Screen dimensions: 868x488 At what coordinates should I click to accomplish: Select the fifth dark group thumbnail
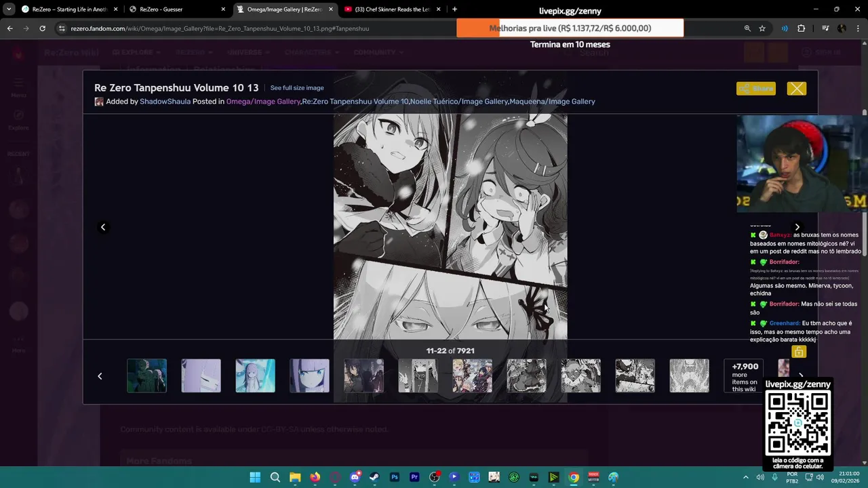click(x=363, y=375)
